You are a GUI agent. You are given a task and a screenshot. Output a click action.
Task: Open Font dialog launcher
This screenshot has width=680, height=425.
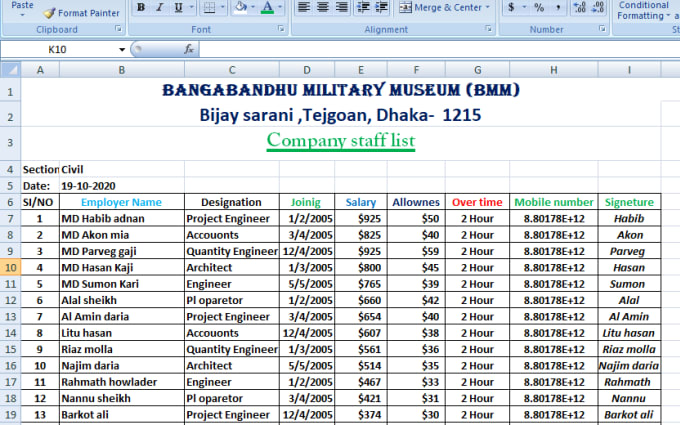coord(281,29)
